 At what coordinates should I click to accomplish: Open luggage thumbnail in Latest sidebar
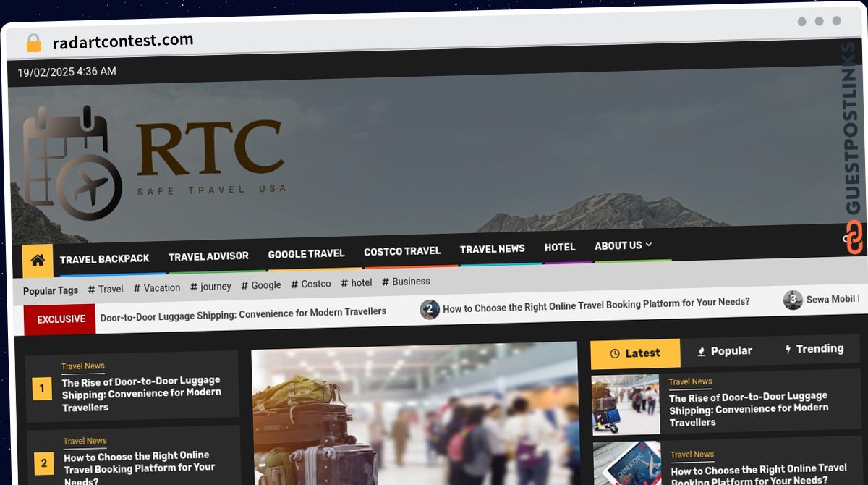[x=625, y=404]
